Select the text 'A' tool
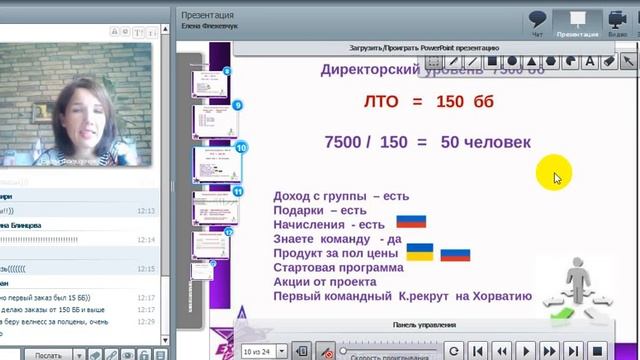The width and height of the screenshot is (640, 360). (x=590, y=62)
